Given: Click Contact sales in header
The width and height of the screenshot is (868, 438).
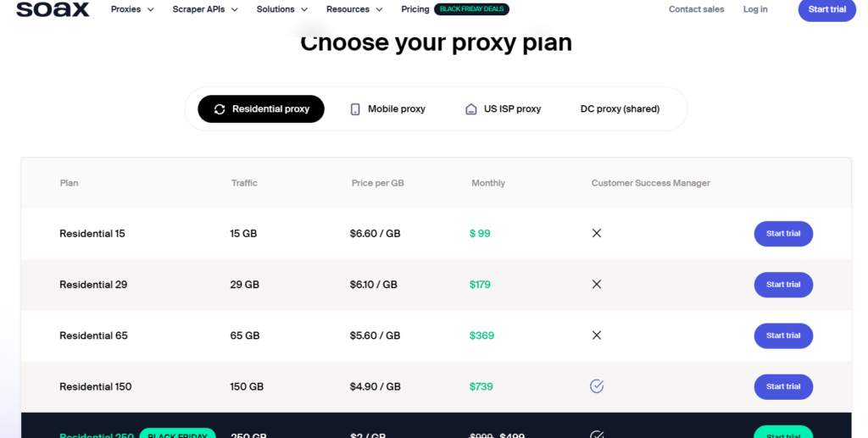Looking at the screenshot, I should coord(697,9).
